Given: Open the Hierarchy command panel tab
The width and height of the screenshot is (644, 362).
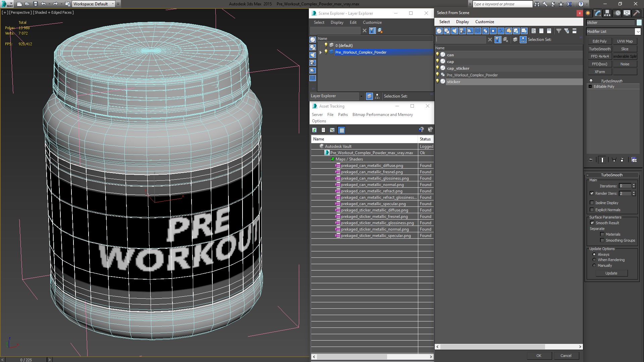Looking at the screenshot, I should [x=607, y=13].
